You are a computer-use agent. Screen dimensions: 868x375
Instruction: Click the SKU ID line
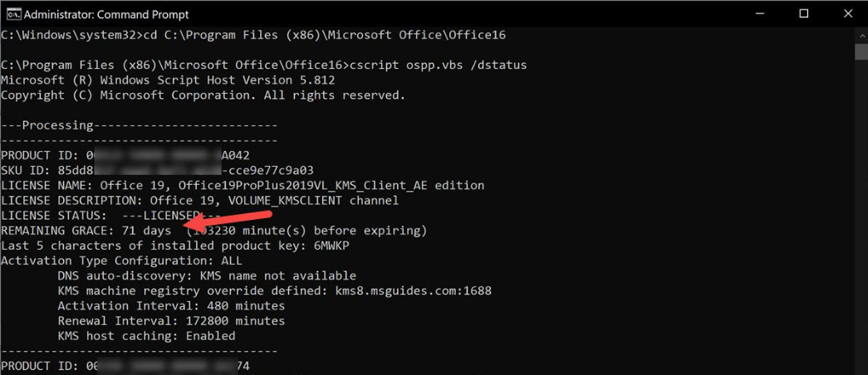point(157,170)
